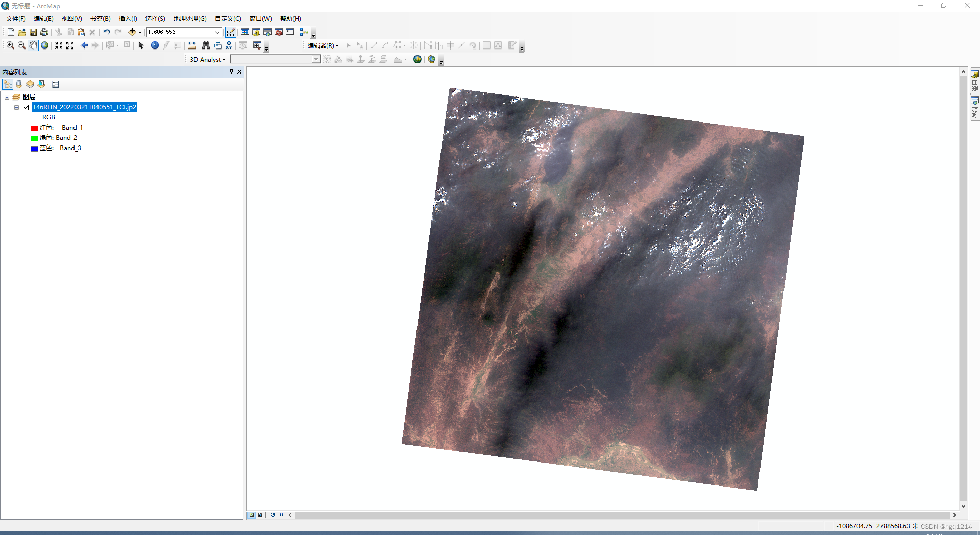This screenshot has height=535, width=980.
Task: Activate the Identify tool
Action: (x=155, y=45)
